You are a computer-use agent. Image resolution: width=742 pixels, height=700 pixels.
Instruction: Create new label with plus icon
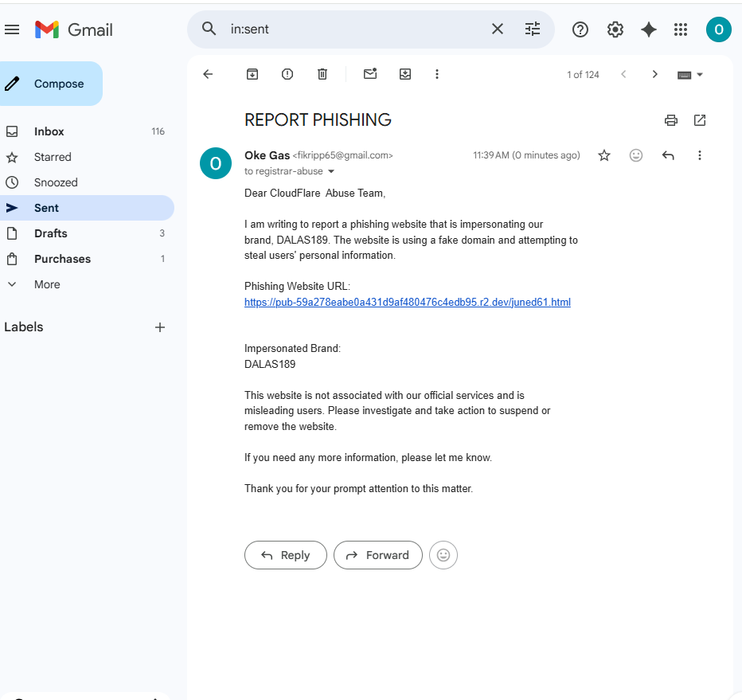pos(160,327)
